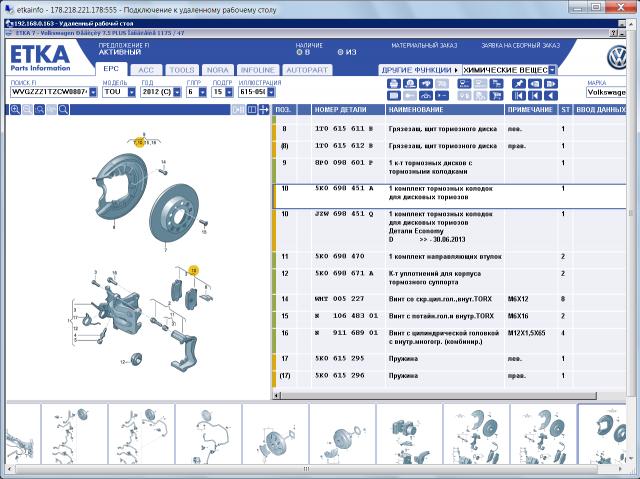Screen dimensions: 640x479
Task: Click the split view icon above the illustration
Action: pyautogui.click(x=252, y=109)
